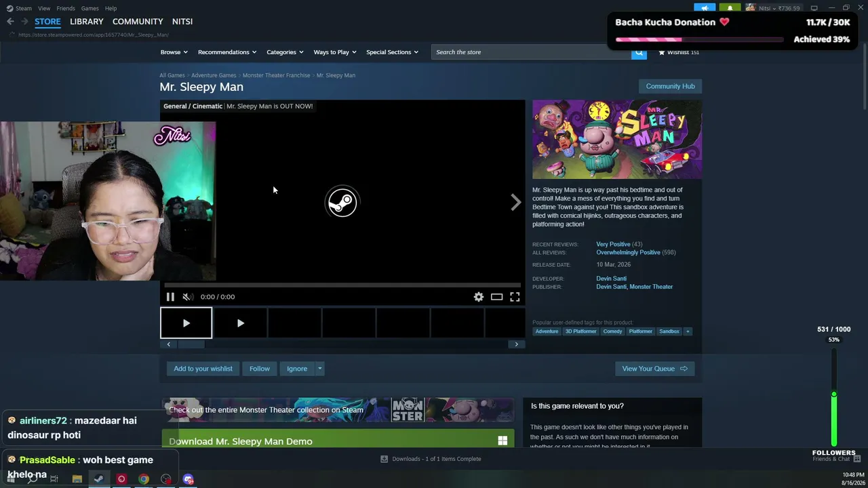Open the Friends menu

point(66,8)
